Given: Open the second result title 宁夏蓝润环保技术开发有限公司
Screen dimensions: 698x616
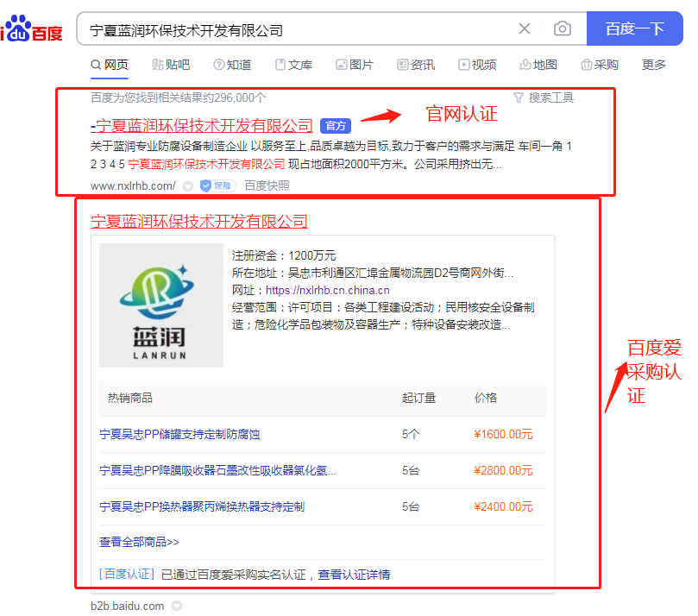Looking at the screenshot, I should pos(199,221).
